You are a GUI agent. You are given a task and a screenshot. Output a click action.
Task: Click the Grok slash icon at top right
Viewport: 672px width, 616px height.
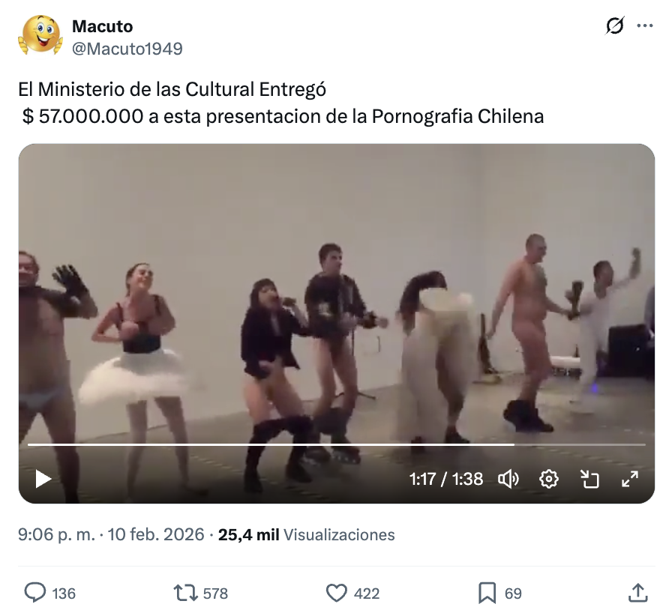614,25
